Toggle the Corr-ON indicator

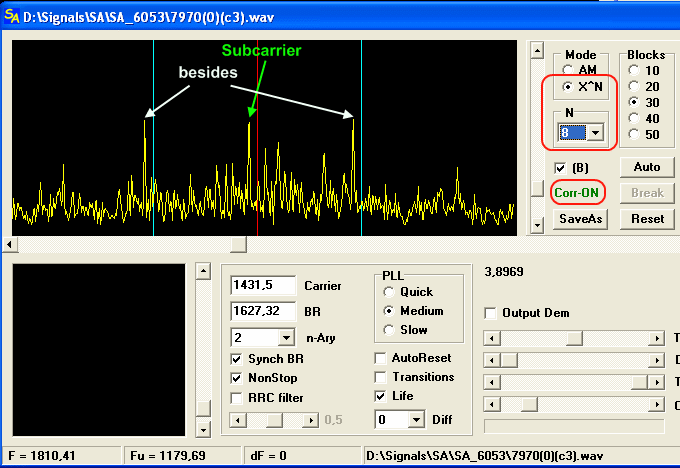(575, 191)
